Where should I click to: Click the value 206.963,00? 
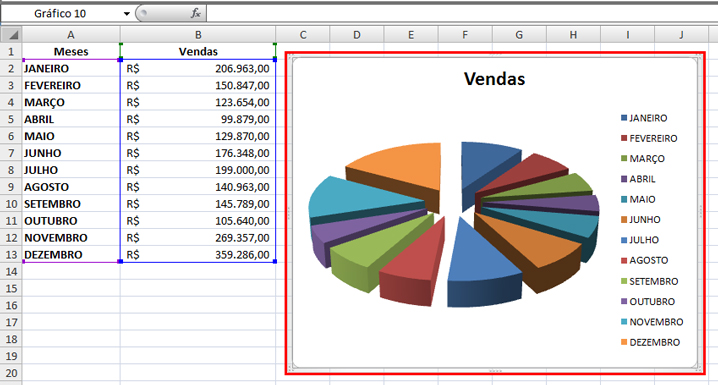point(242,69)
